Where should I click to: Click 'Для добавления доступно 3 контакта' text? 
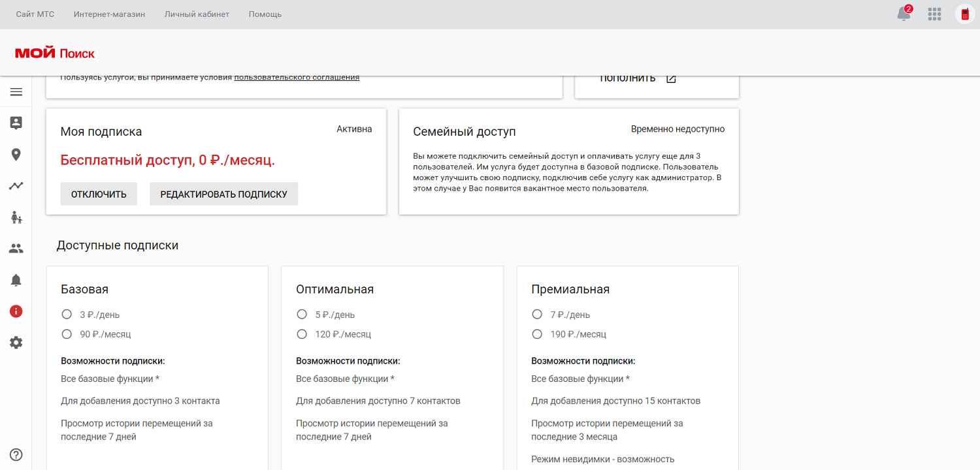click(x=140, y=401)
